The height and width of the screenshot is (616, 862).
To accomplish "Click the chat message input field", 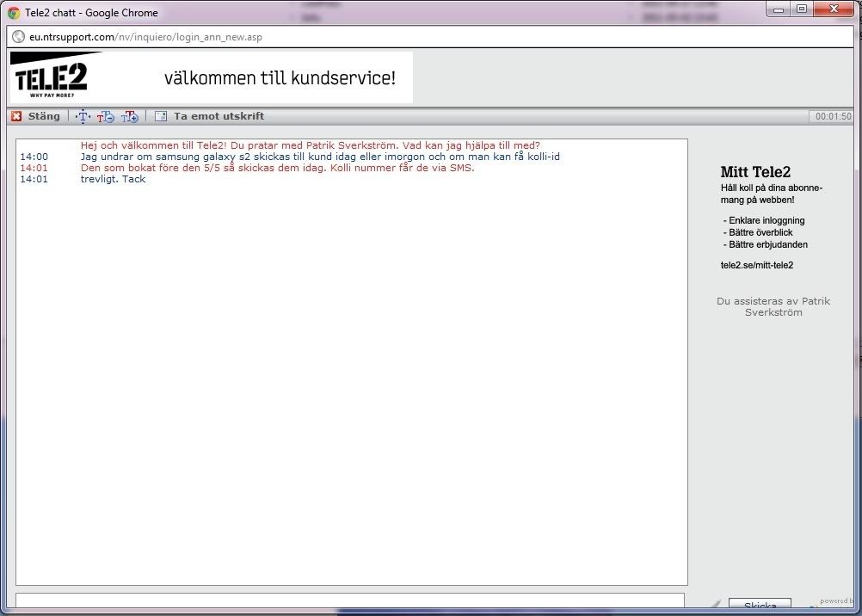I will click(x=350, y=601).
